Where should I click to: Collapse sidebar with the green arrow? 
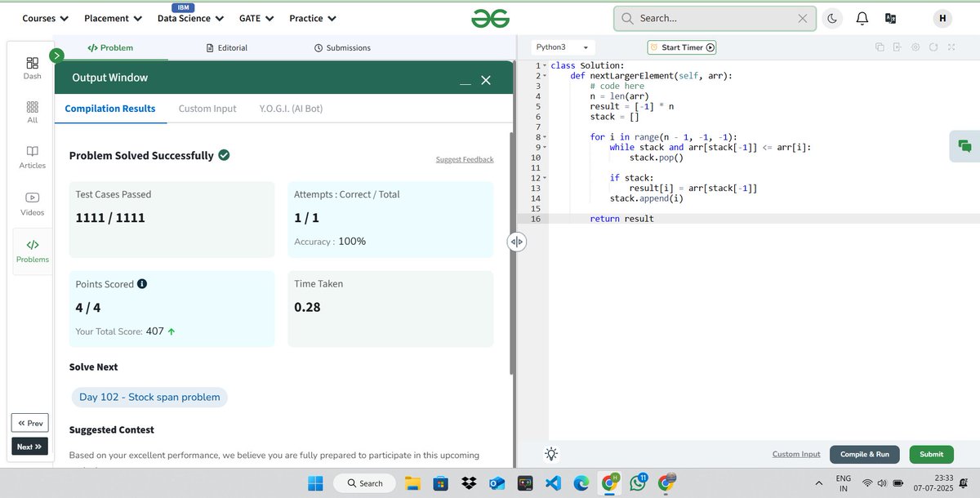[56, 56]
